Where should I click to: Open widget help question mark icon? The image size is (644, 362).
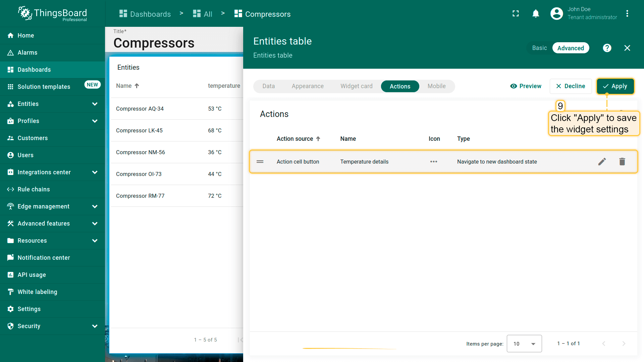coord(607,48)
